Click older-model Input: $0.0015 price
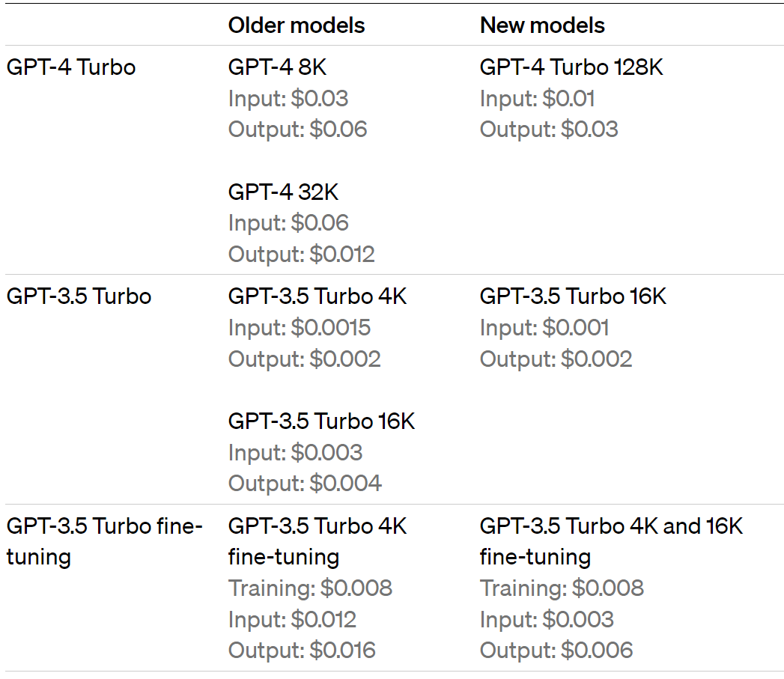This screenshot has height=679, width=784. [x=300, y=328]
